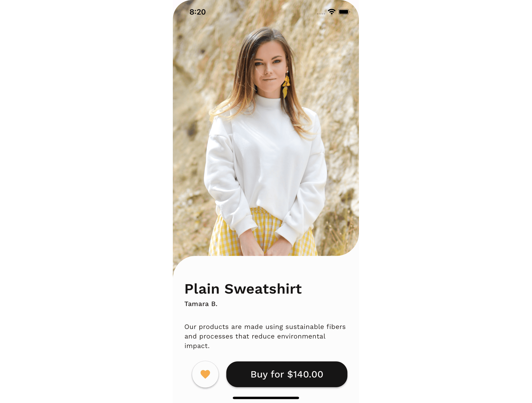532x403 pixels.
Task: Tap the home indicator bar at bottom
Action: pyautogui.click(x=266, y=398)
